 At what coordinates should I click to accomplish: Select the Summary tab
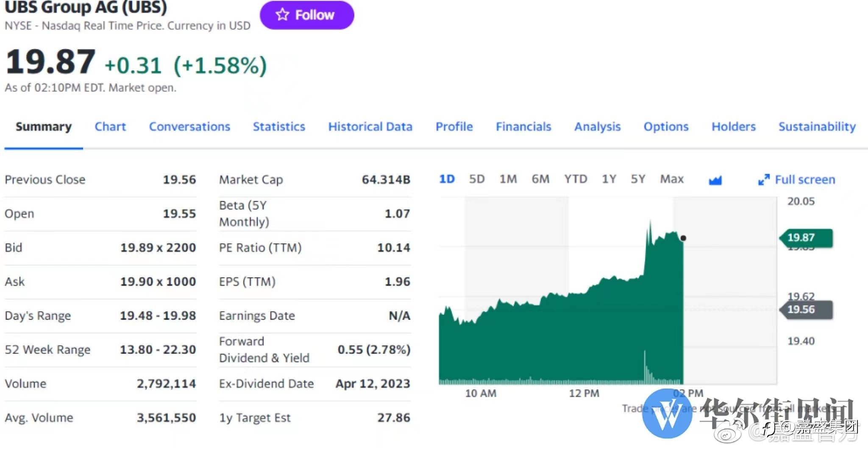44,126
